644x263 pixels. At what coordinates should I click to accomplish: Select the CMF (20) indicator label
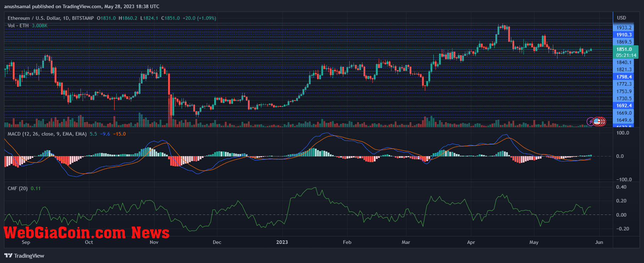pyautogui.click(x=18, y=188)
